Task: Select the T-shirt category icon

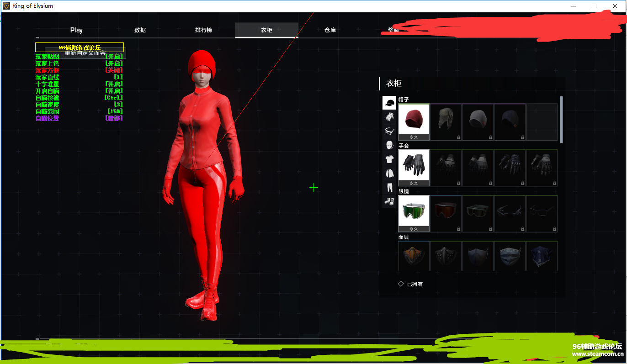Action: tap(389, 159)
